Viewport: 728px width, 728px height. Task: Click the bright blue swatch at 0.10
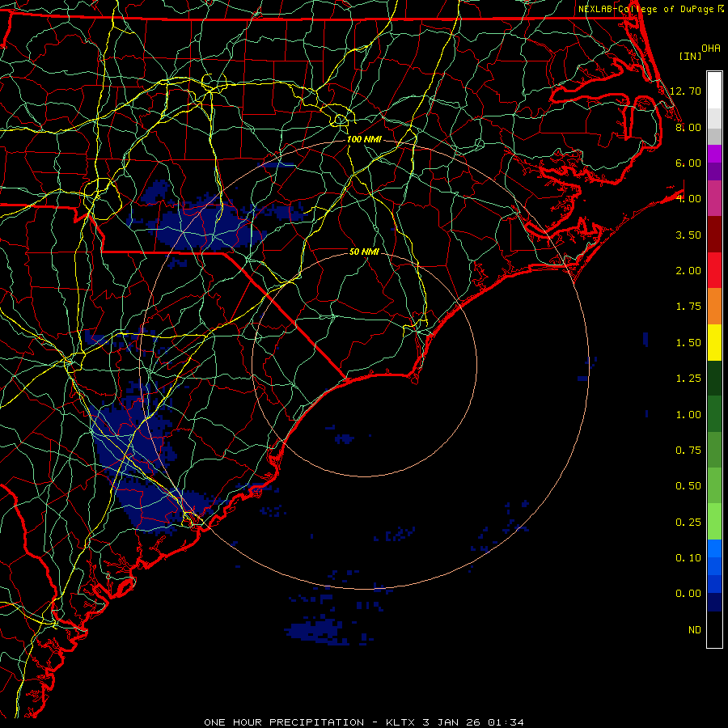click(714, 548)
